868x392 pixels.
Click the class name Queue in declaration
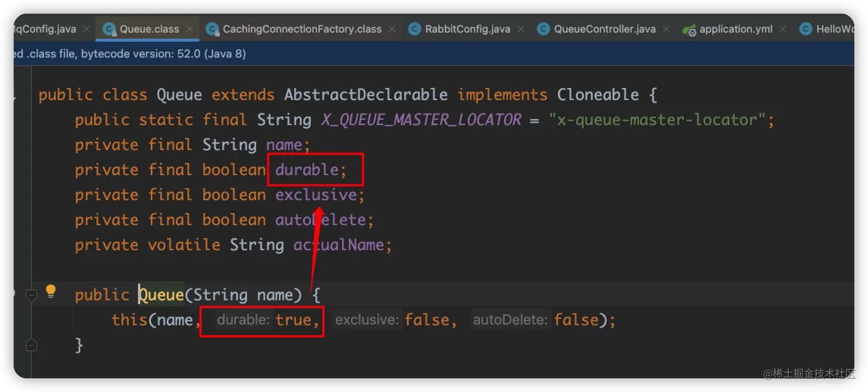pos(179,95)
